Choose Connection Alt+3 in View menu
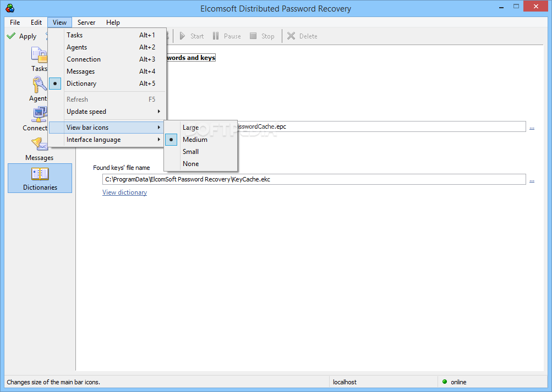 (x=107, y=59)
